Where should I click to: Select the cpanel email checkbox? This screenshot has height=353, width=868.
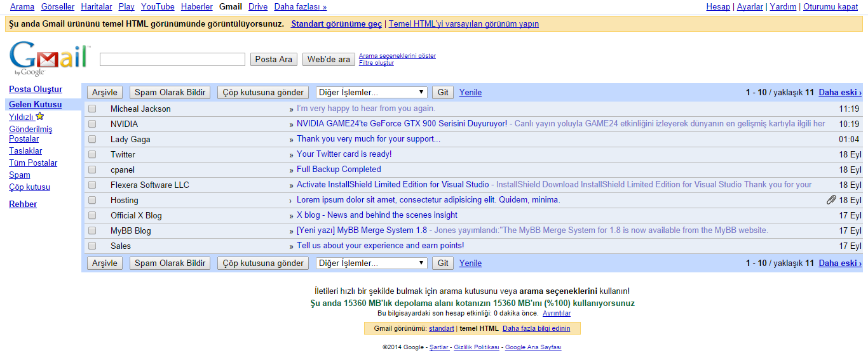click(x=92, y=170)
